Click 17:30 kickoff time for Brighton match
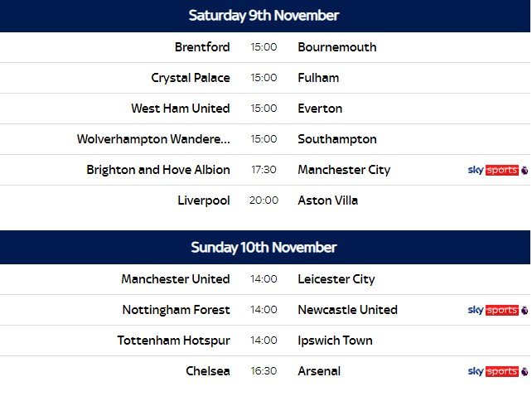The image size is (532, 401). point(264,170)
